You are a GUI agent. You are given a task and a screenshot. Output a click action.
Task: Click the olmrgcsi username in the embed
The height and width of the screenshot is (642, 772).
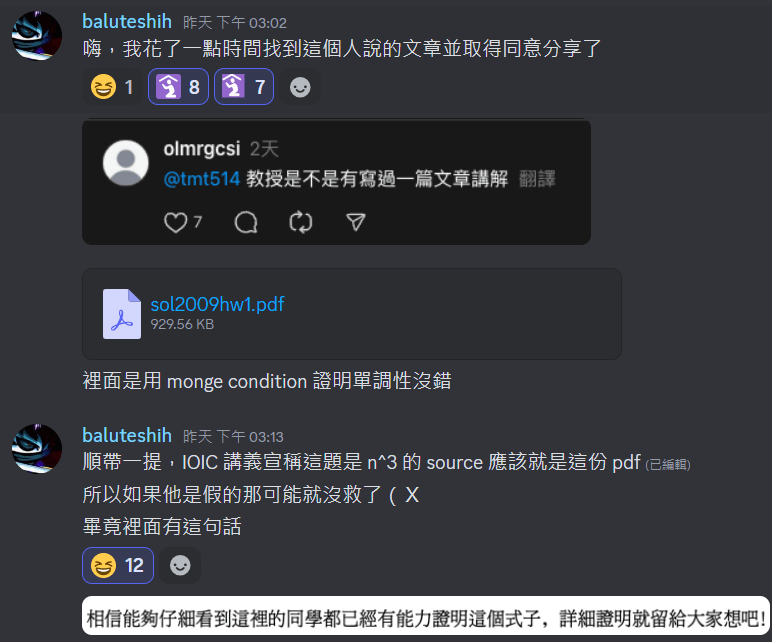point(202,149)
